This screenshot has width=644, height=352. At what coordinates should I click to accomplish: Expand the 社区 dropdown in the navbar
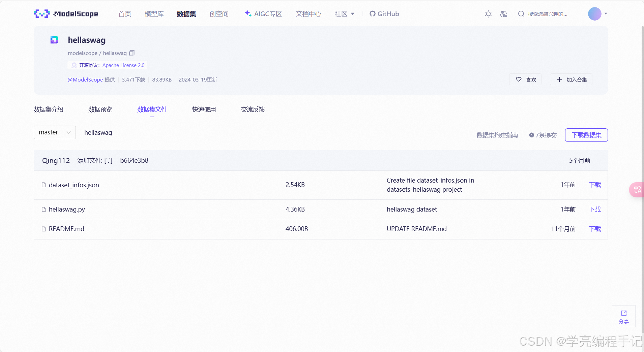(344, 14)
